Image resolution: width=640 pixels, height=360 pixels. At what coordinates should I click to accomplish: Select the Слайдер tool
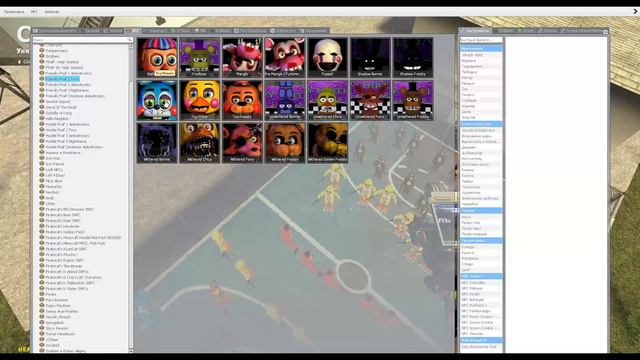click(481, 100)
